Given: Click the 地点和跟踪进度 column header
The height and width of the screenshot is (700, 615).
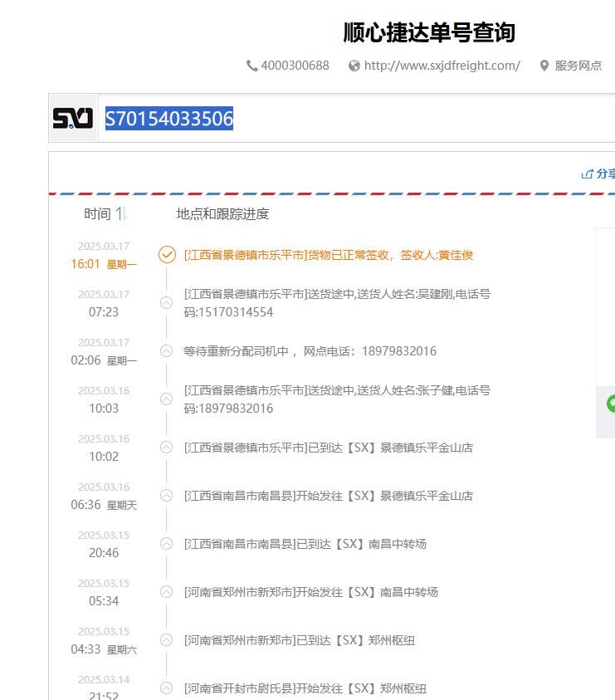Looking at the screenshot, I should point(222,214).
